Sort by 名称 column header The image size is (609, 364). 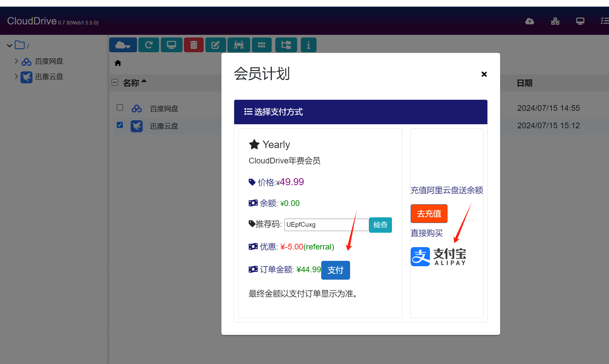pos(135,83)
